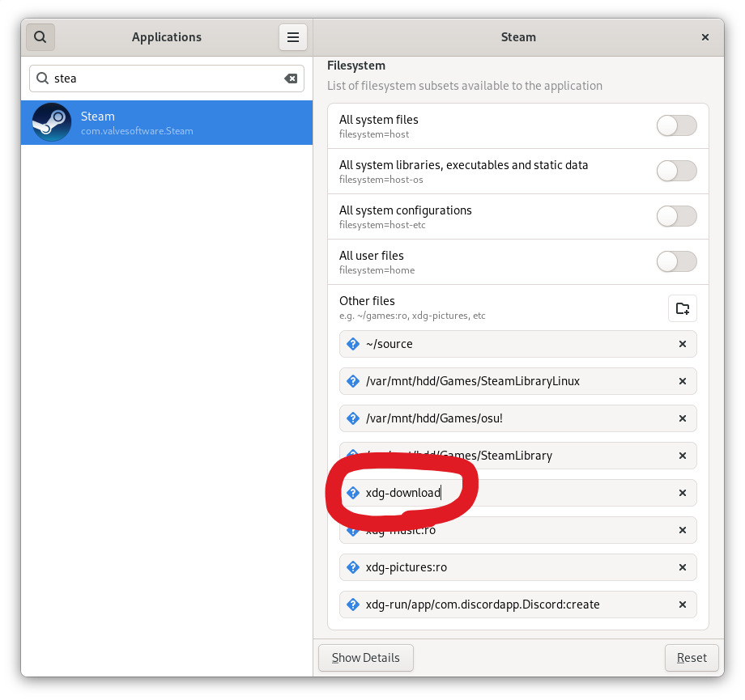Remove the ~/source path entry

(x=683, y=344)
